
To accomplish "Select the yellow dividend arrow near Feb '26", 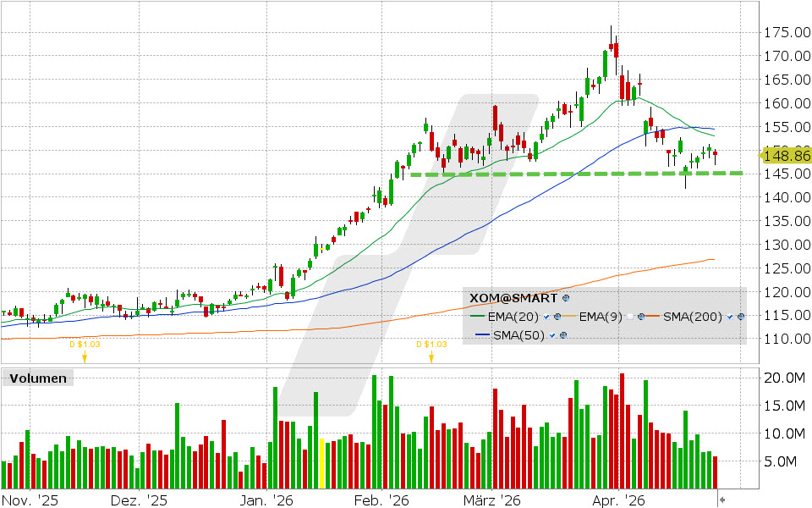I will [432, 358].
